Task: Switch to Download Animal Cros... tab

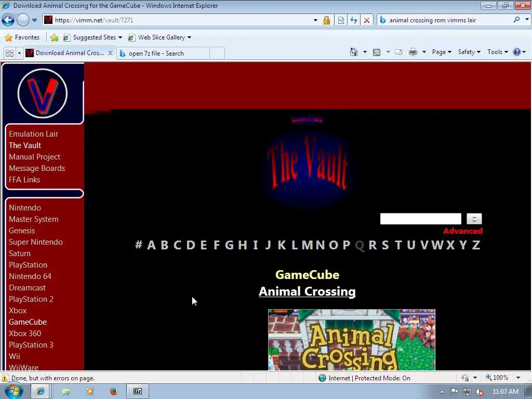Action: tap(66, 53)
